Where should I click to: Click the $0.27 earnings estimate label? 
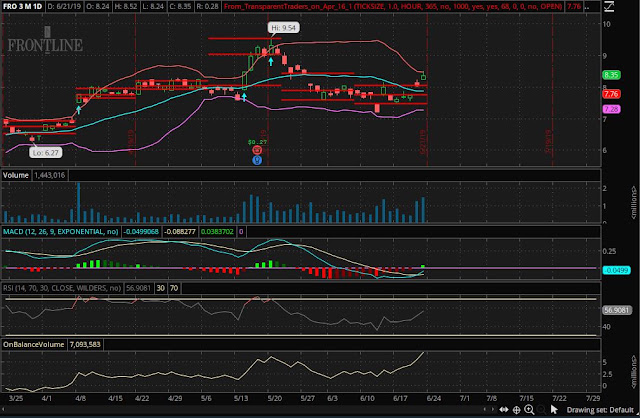pyautogui.click(x=257, y=142)
